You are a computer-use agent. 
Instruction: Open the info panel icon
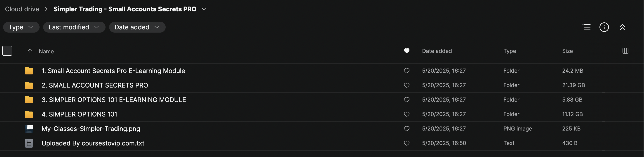[x=604, y=27]
